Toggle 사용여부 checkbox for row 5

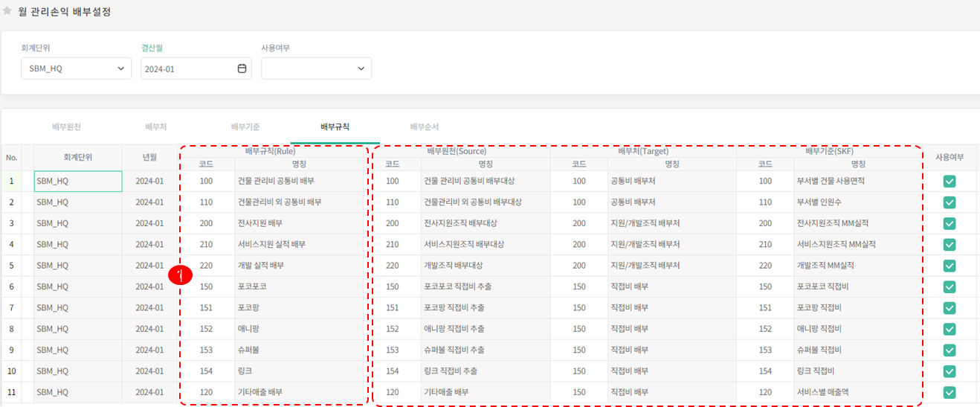click(949, 266)
